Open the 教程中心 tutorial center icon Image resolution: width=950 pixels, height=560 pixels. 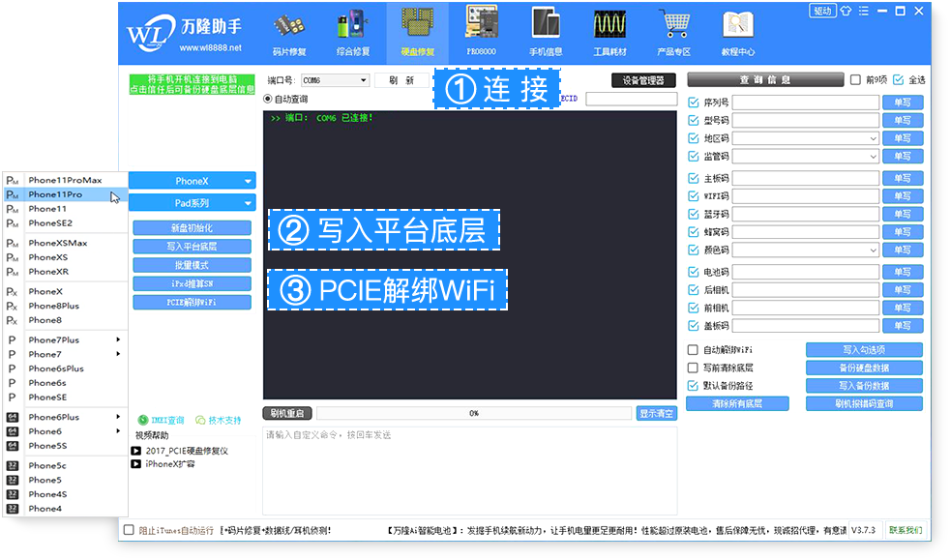(x=738, y=32)
